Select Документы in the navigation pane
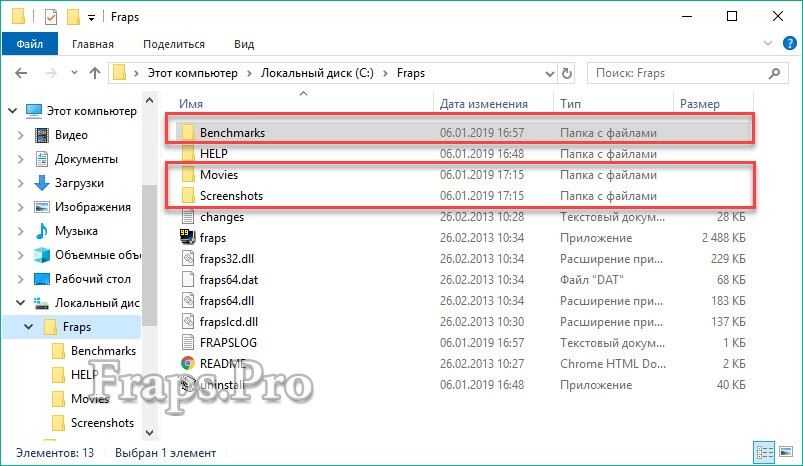The image size is (803, 466). tap(86, 159)
